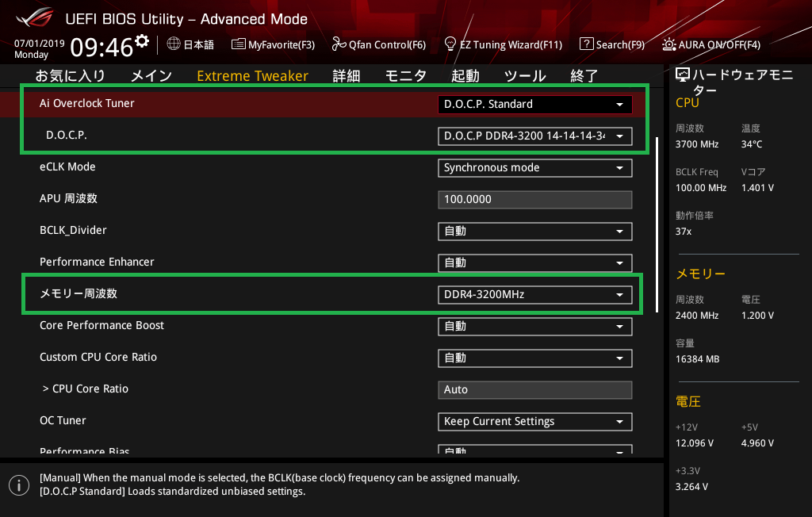Expand Performance Enhancer dropdown
This screenshot has width=812, height=517.
pyautogui.click(x=535, y=262)
